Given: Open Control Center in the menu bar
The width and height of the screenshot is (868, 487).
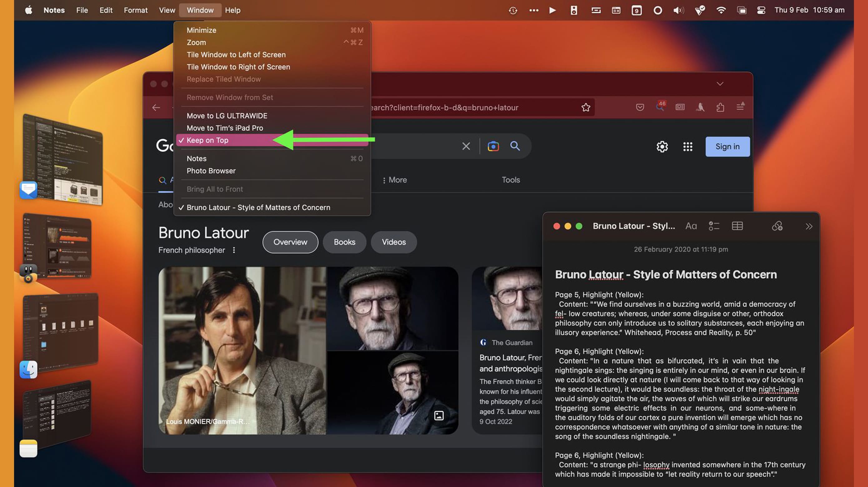Looking at the screenshot, I should click(x=761, y=10).
